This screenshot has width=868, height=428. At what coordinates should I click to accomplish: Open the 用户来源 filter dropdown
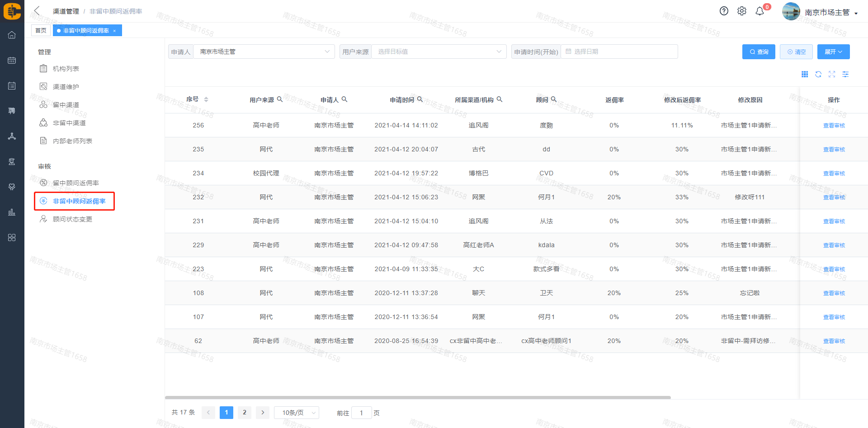(438, 52)
